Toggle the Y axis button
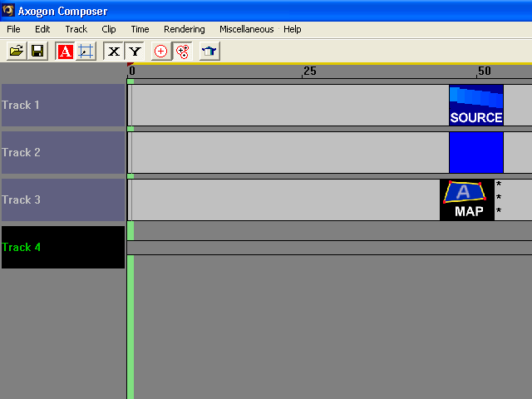Screen dimensions: 532x399 (135, 52)
